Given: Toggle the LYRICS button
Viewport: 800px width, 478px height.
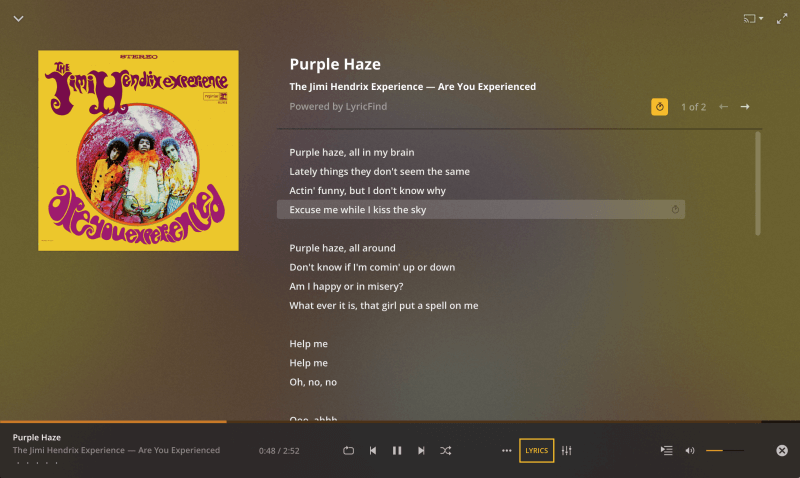Looking at the screenshot, I should (x=536, y=450).
